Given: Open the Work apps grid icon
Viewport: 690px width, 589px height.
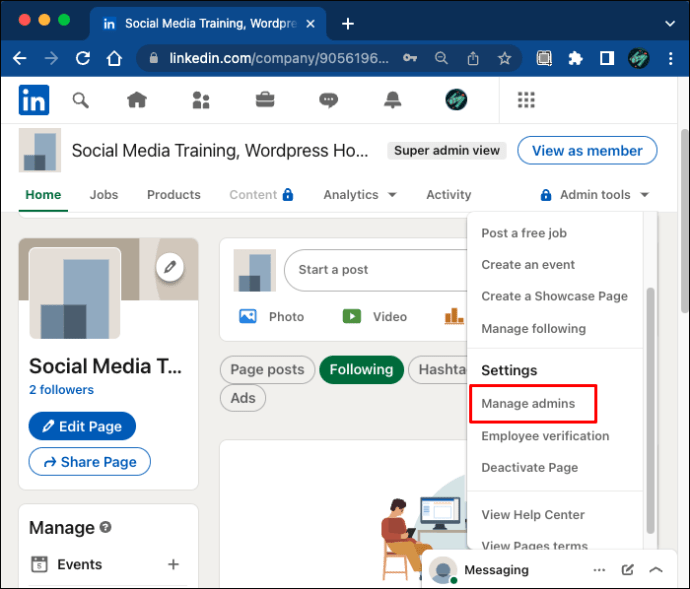Looking at the screenshot, I should coord(526,99).
